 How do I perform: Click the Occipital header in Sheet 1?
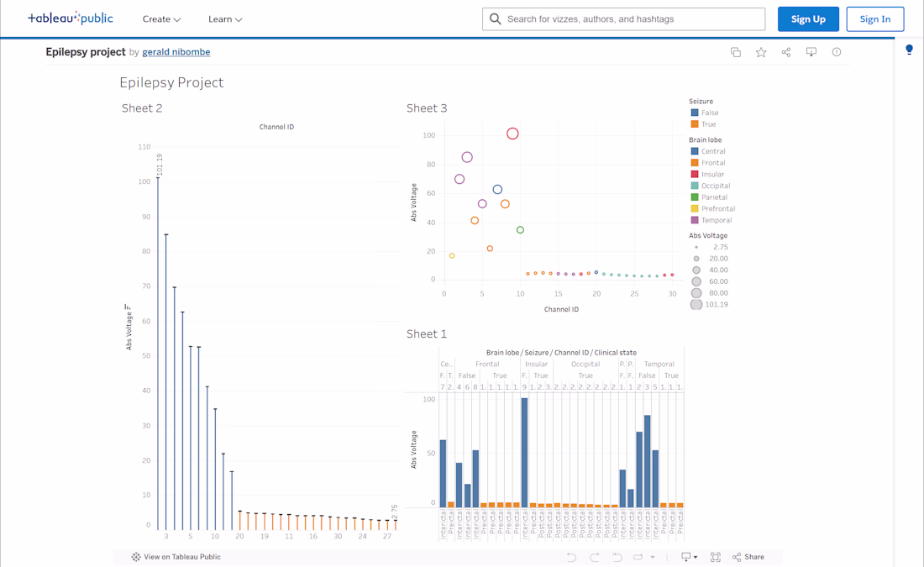coord(585,365)
